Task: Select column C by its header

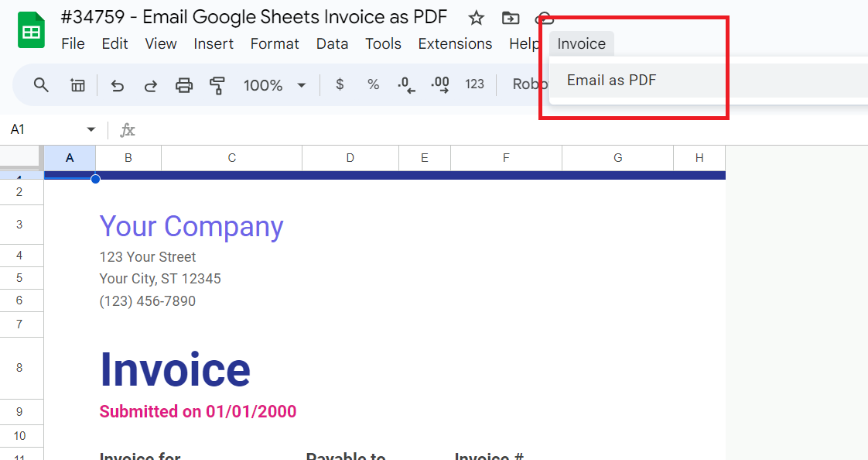Action: tap(231, 156)
